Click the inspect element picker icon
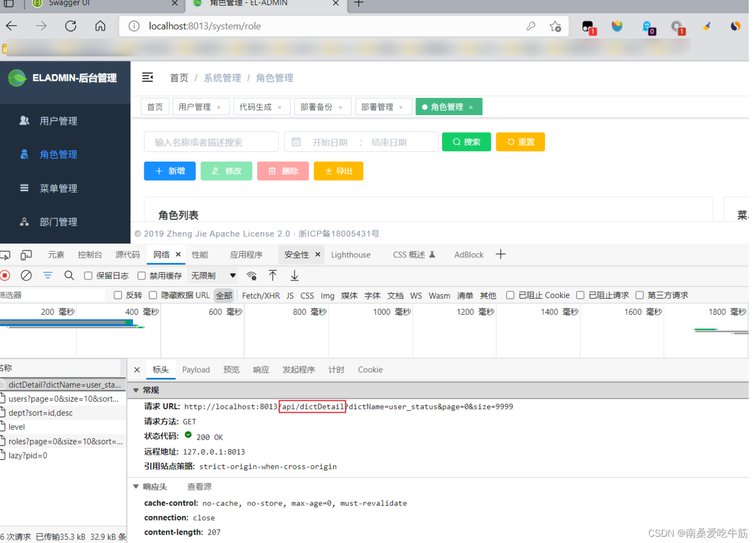The image size is (756, 543). 5,255
